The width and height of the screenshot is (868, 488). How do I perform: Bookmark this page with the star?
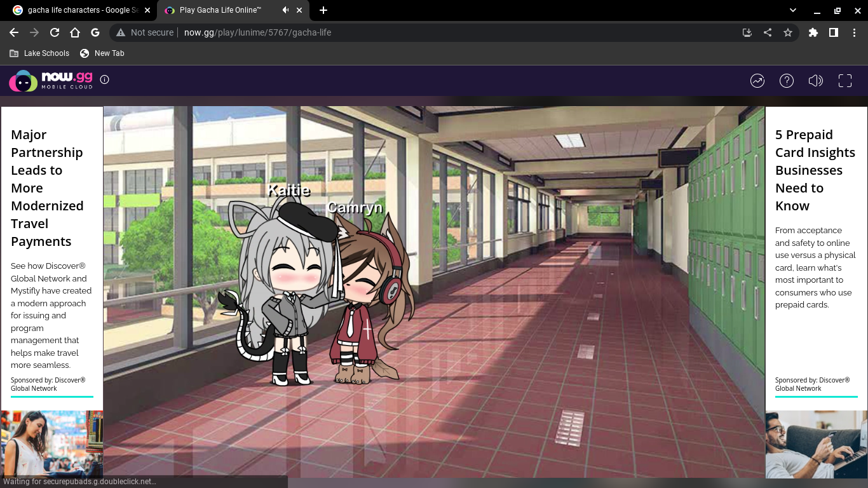click(788, 32)
